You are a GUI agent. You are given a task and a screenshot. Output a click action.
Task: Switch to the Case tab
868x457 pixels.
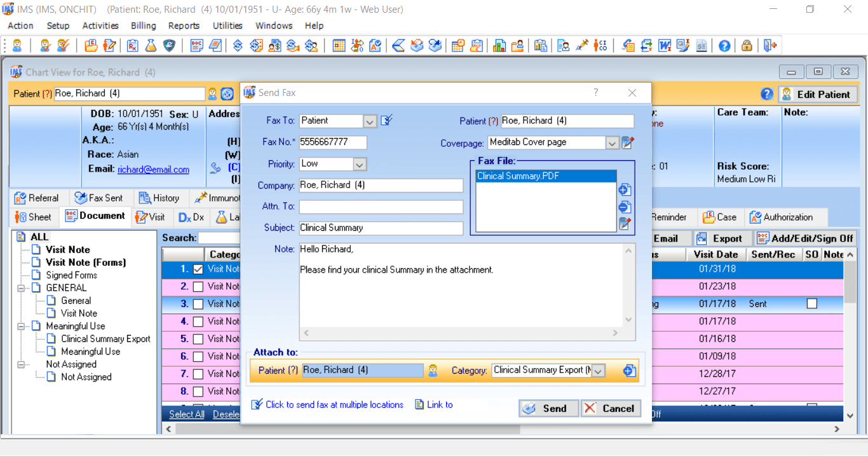pyautogui.click(x=720, y=217)
